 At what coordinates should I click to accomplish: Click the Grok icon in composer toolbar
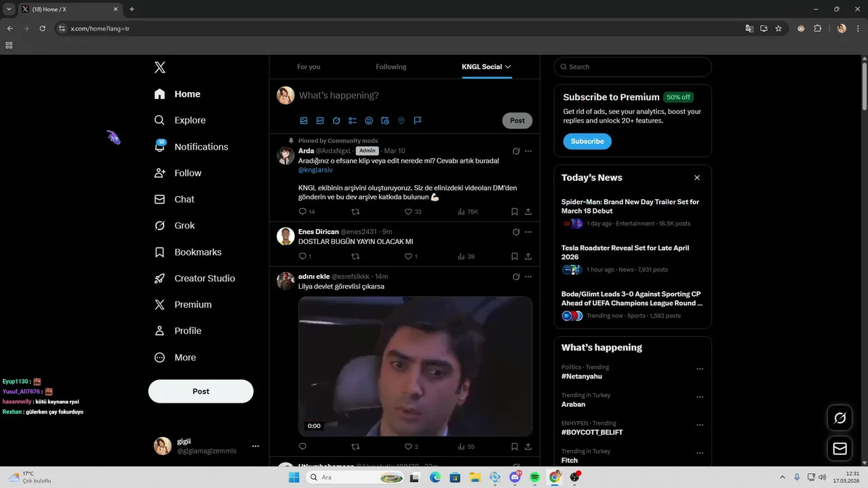[336, 121]
